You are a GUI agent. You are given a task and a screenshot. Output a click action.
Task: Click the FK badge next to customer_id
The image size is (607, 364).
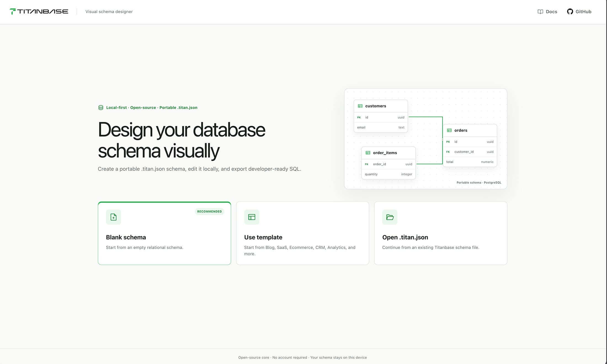point(448,152)
